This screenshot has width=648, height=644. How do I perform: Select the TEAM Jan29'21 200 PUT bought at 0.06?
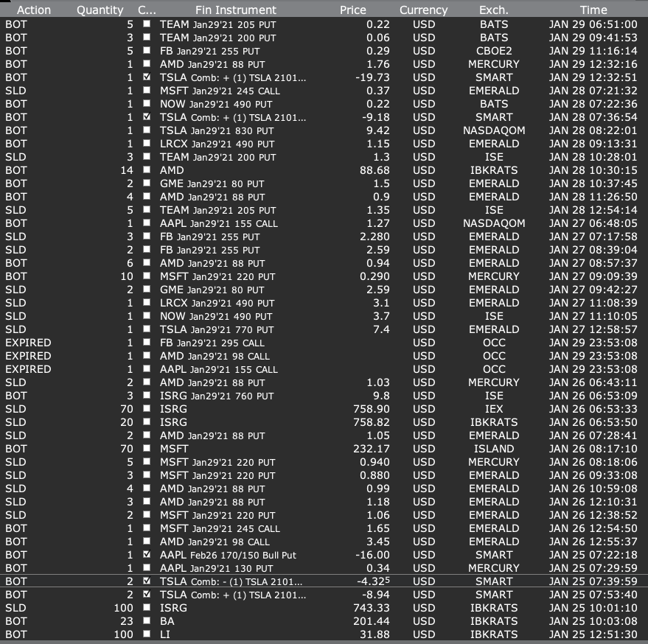217,38
